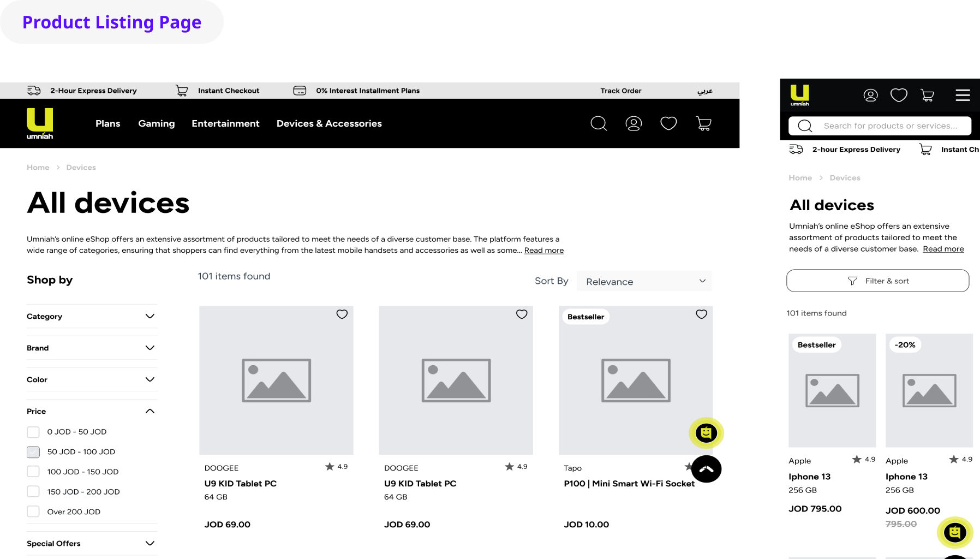Click star rating of first DOOGEE tablet
980x559 pixels.
pyautogui.click(x=336, y=467)
